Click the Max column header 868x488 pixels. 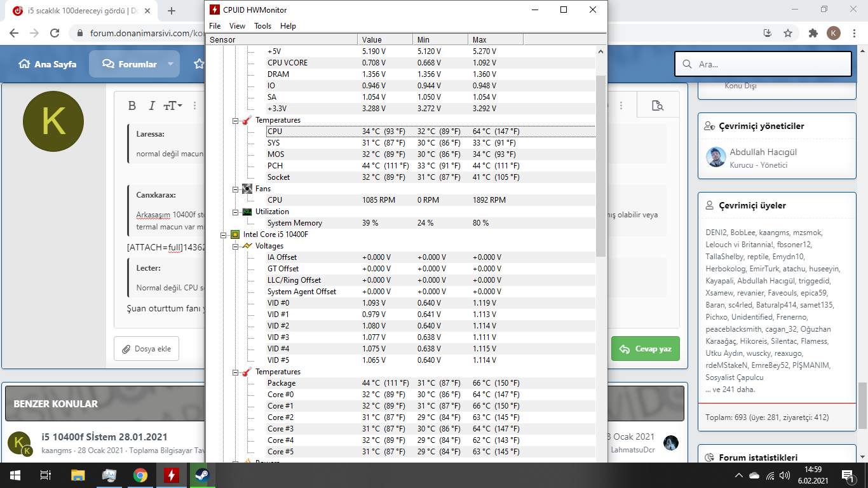(495, 40)
